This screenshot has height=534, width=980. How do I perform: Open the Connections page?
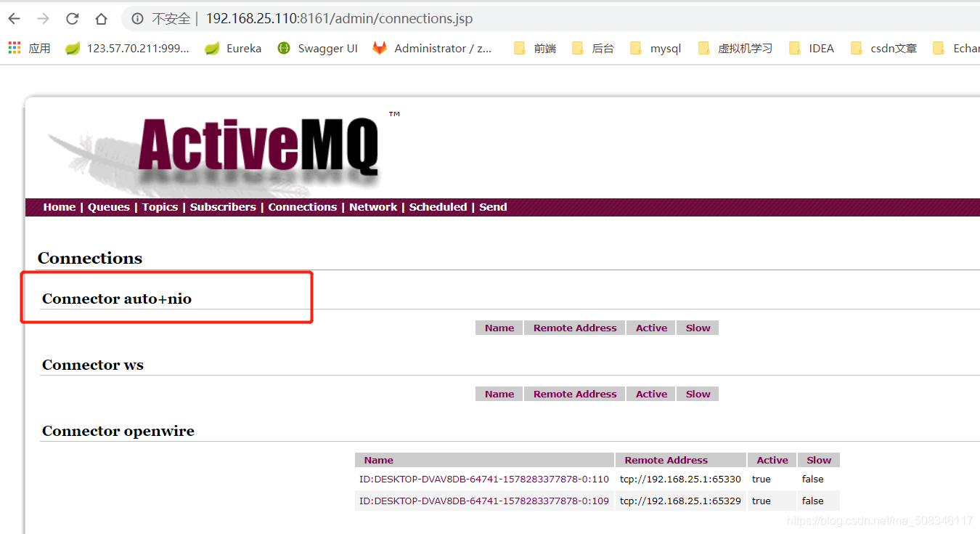tap(302, 207)
